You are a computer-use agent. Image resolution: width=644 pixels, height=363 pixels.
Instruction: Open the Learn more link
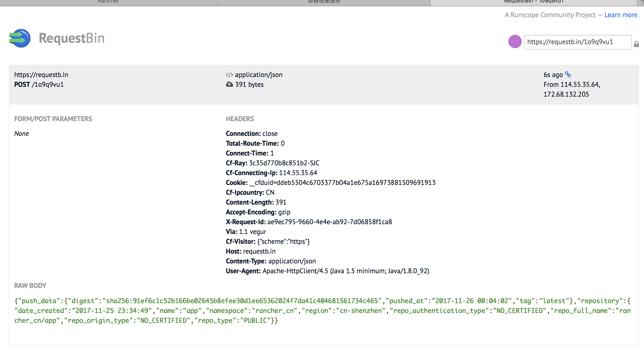click(x=621, y=15)
